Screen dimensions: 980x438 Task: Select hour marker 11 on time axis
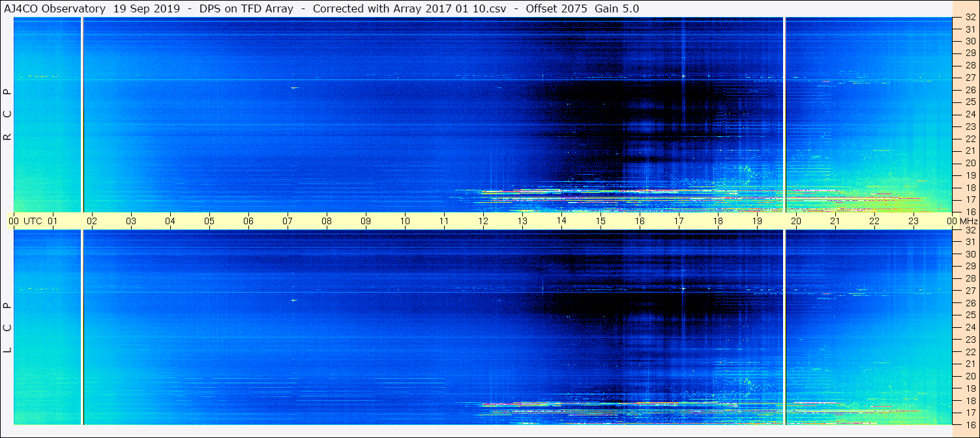(444, 222)
